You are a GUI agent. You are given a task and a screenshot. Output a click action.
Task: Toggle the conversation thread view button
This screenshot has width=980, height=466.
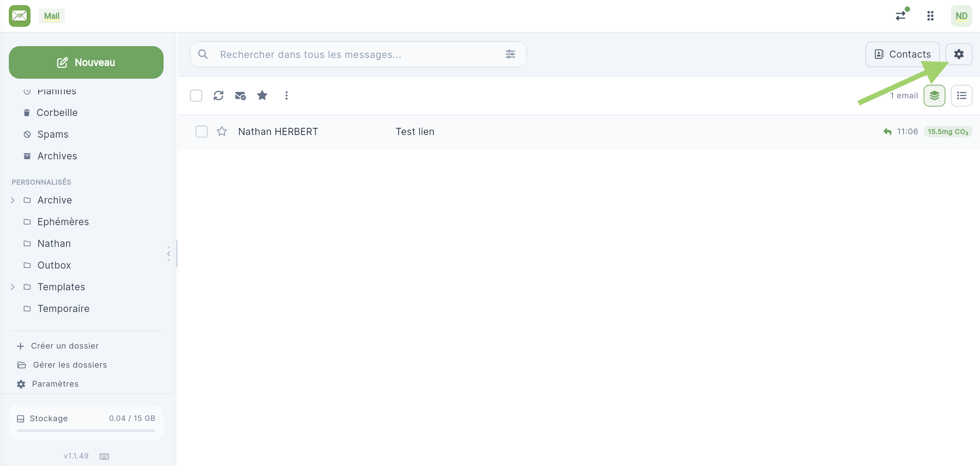tap(934, 96)
